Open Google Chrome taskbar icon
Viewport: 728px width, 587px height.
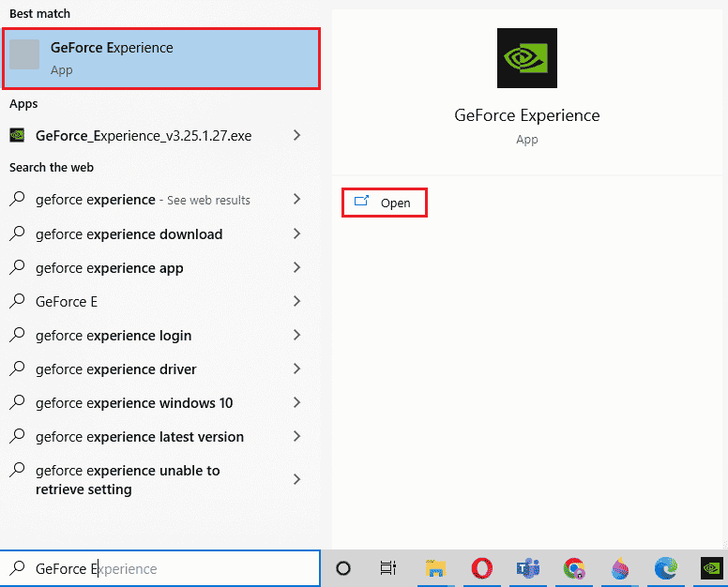[574, 568]
